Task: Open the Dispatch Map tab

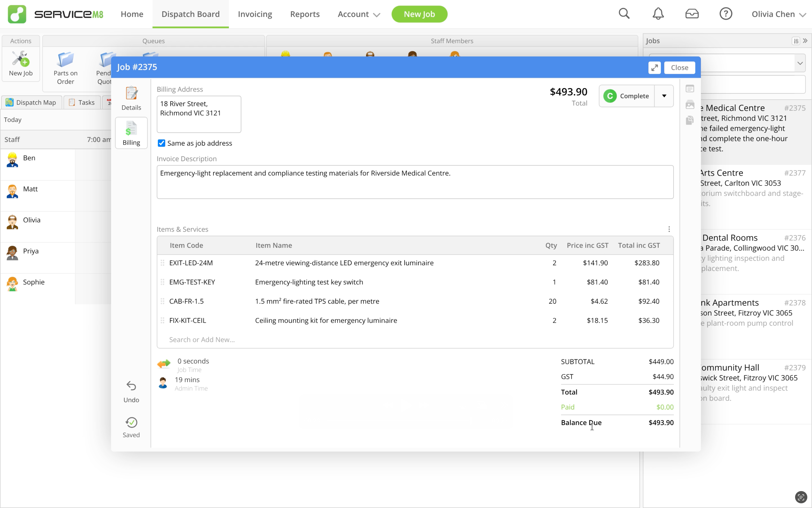Action: (31, 103)
